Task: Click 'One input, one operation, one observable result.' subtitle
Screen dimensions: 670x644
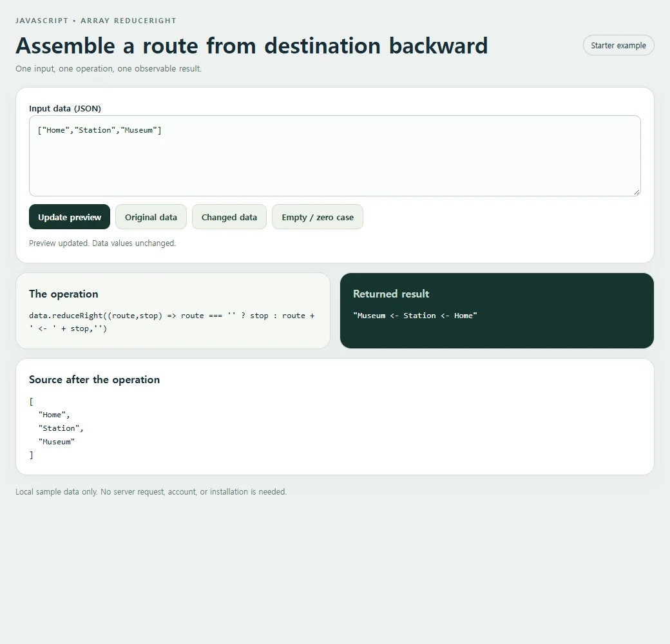Action: click(108, 69)
